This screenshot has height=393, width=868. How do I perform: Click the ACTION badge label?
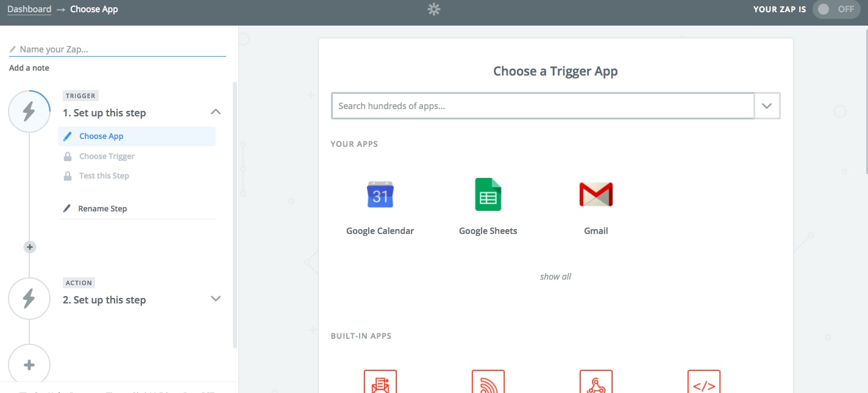[x=79, y=283]
